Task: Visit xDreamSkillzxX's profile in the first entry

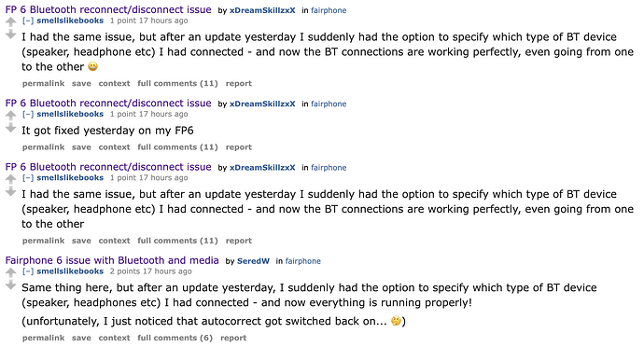Action: point(262,10)
